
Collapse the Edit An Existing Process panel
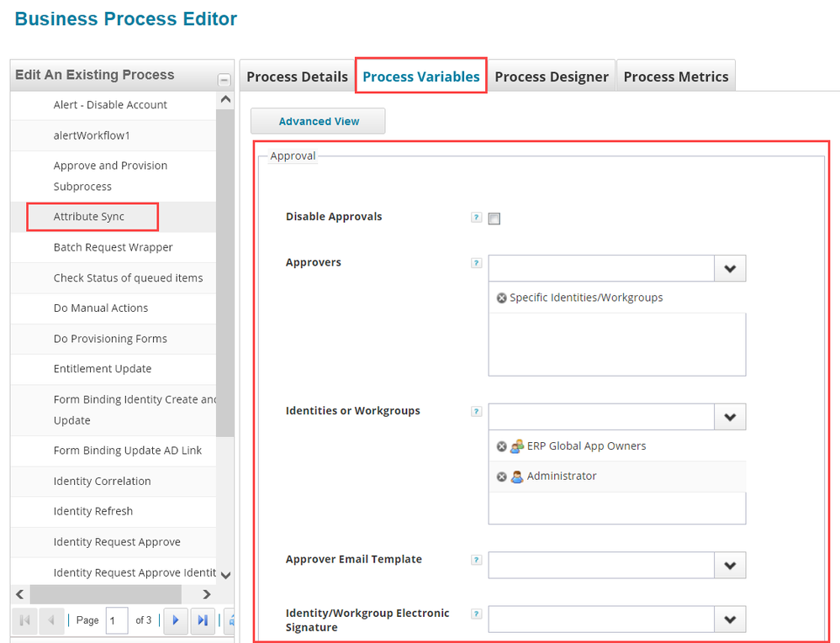click(x=224, y=80)
